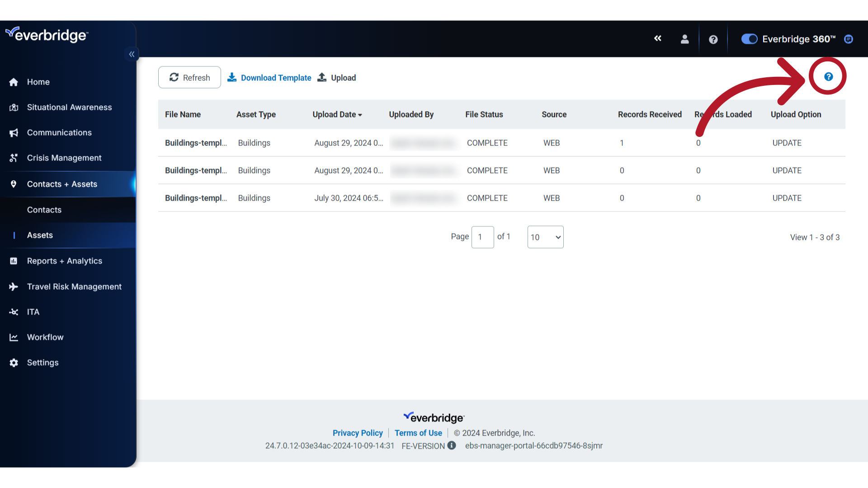Image resolution: width=868 pixels, height=488 pixels.
Task: Click the File Name column header
Action: [x=183, y=114]
